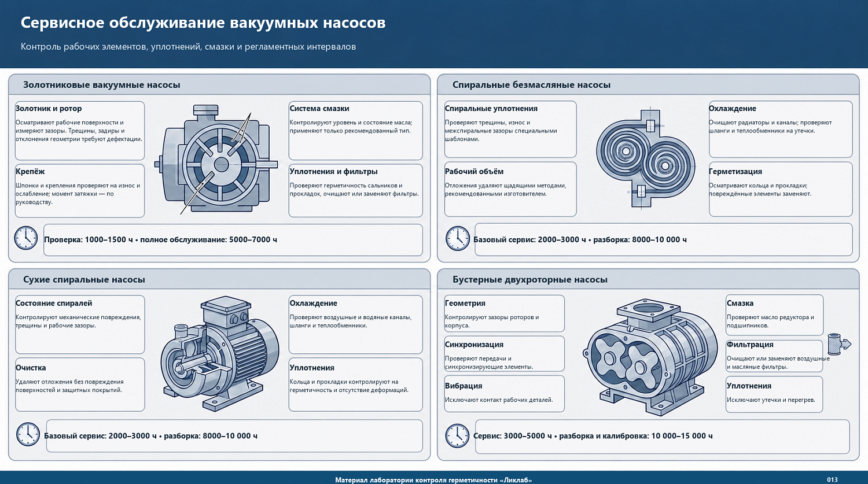This screenshot has height=484, width=868.
Task: Select the "Смазка" card title
Action: pos(740,303)
